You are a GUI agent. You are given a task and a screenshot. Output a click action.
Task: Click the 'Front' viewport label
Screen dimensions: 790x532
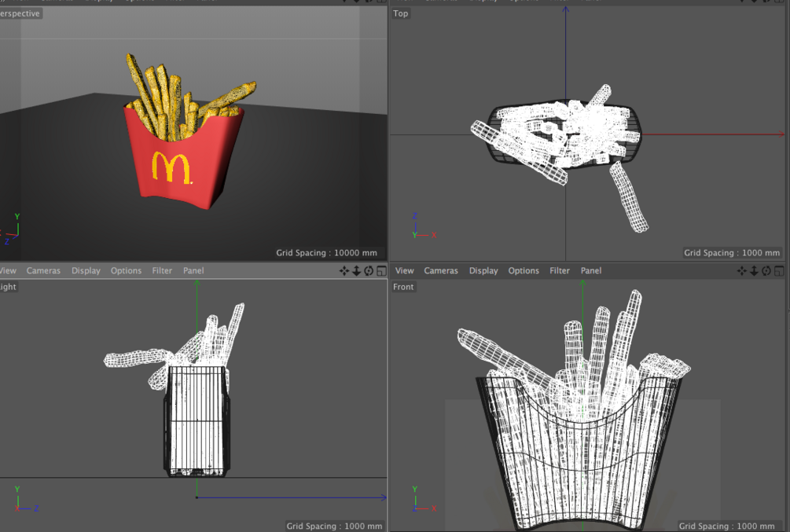point(403,287)
